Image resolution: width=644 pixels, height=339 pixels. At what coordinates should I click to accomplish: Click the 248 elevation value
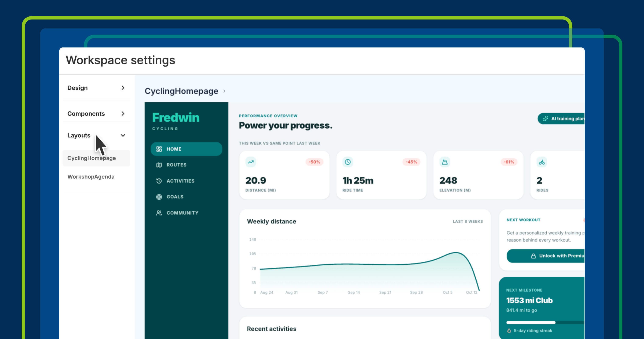coord(448,181)
